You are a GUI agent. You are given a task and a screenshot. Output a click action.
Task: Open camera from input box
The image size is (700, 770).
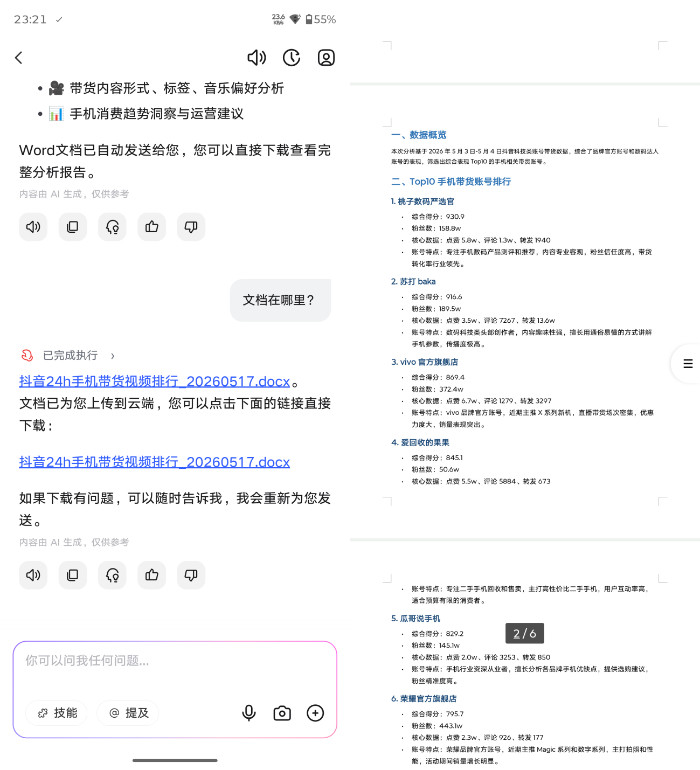282,713
